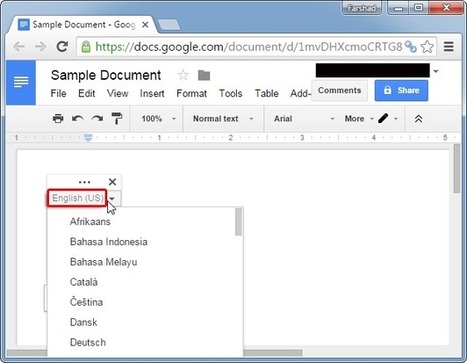
Task: Open the File menu
Action: click(58, 93)
